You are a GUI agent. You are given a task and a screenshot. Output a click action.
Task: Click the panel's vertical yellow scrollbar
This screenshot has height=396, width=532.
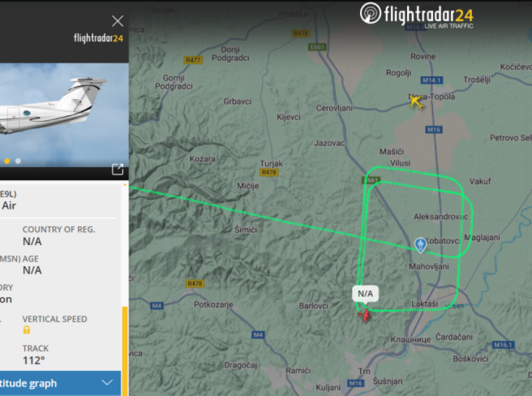tap(125, 350)
